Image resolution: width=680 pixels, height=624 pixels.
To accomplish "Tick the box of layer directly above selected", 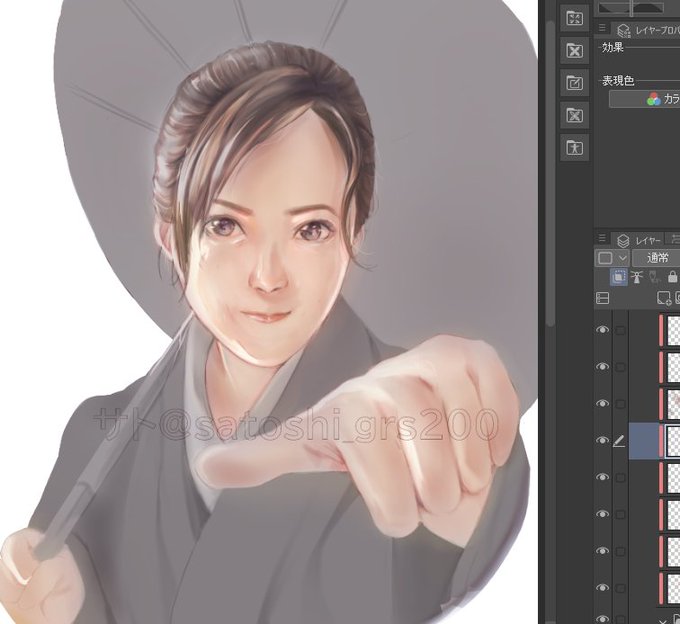I will tap(621, 404).
